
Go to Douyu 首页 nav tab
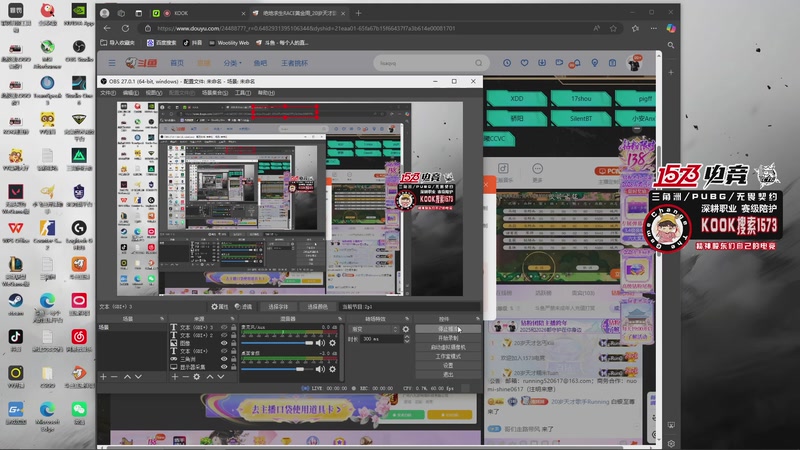pyautogui.click(x=177, y=63)
